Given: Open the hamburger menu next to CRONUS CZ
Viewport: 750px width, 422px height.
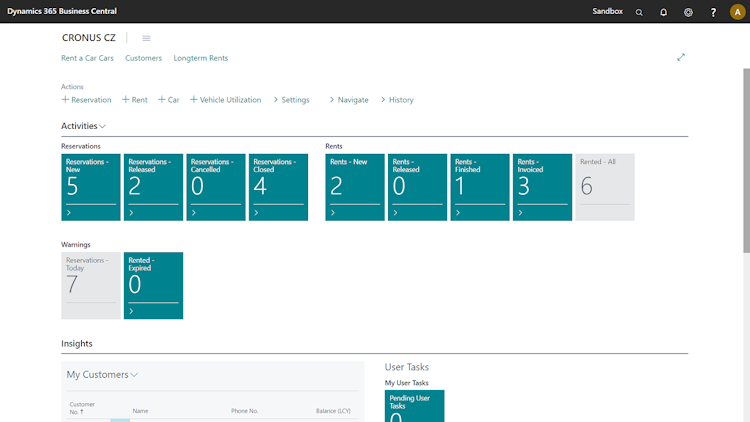Looking at the screenshot, I should 146,38.
